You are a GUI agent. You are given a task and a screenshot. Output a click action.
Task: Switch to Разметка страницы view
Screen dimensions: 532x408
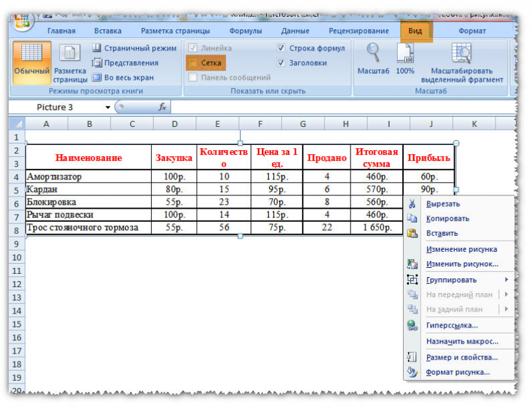point(70,53)
